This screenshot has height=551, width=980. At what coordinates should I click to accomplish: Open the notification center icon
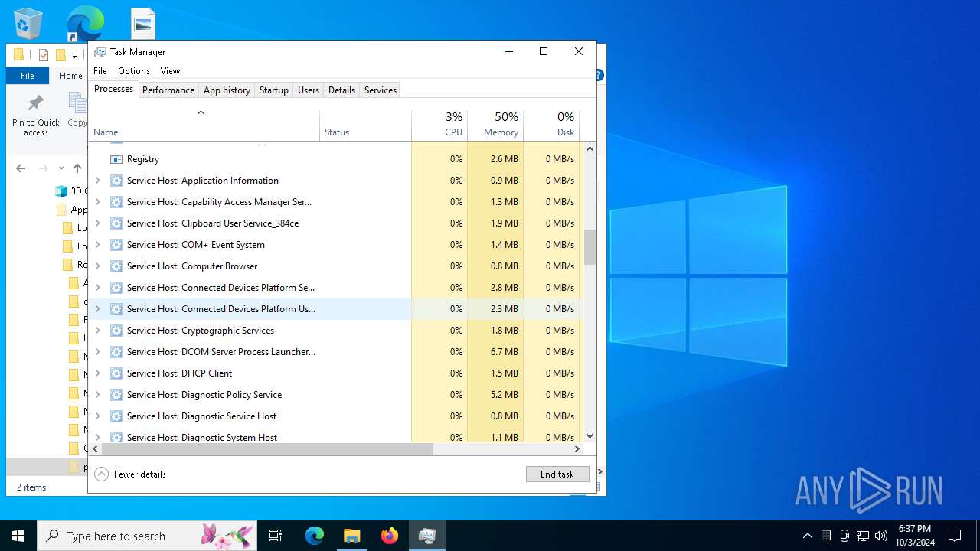click(x=955, y=536)
